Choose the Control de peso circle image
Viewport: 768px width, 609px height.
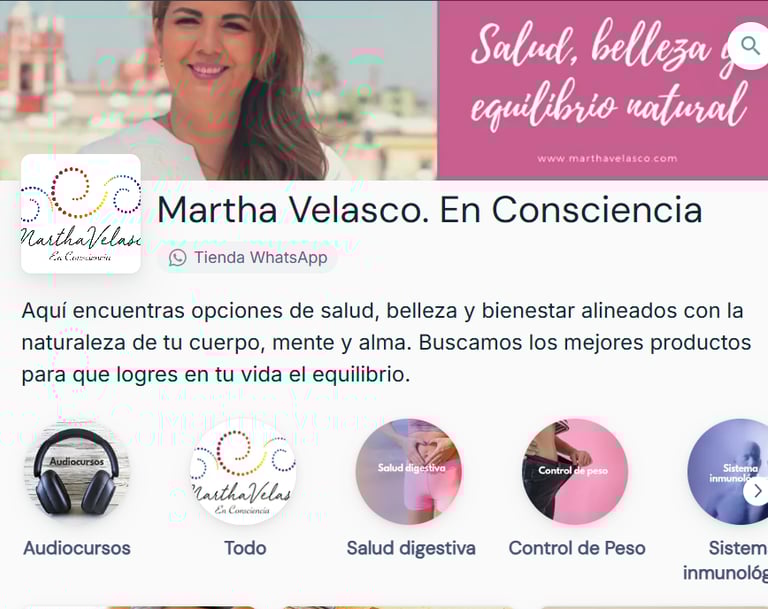click(576, 472)
